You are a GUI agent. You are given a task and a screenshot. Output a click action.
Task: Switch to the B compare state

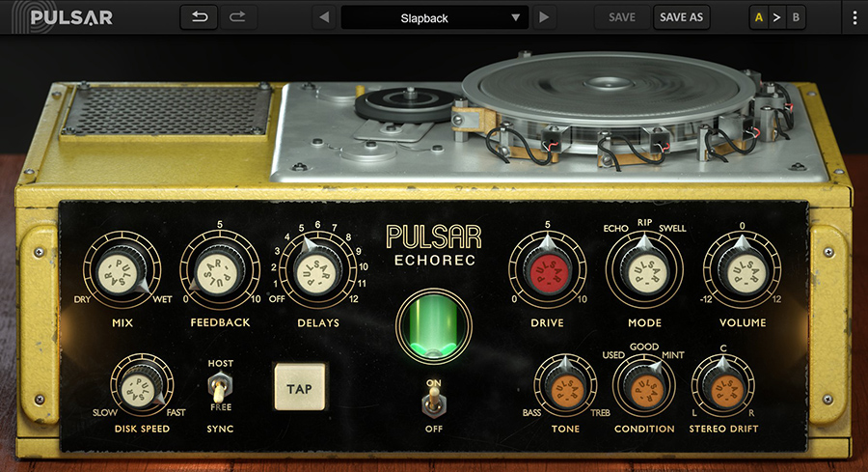pyautogui.click(x=796, y=17)
